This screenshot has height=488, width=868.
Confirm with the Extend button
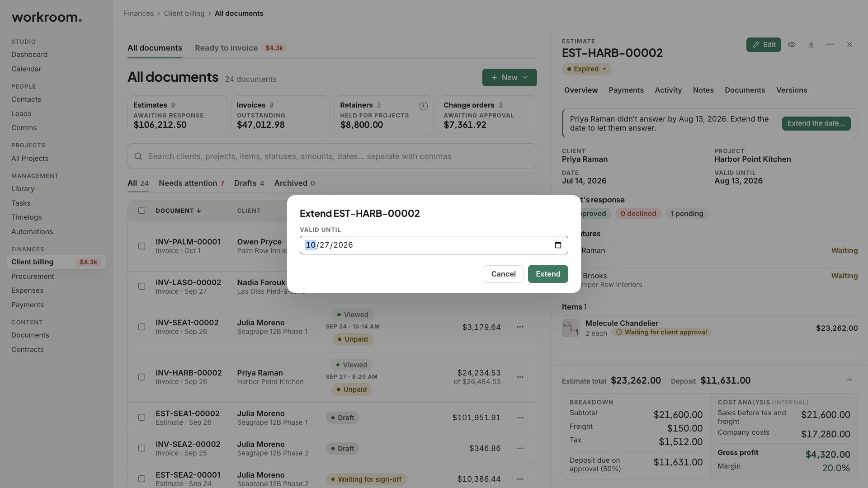click(548, 274)
